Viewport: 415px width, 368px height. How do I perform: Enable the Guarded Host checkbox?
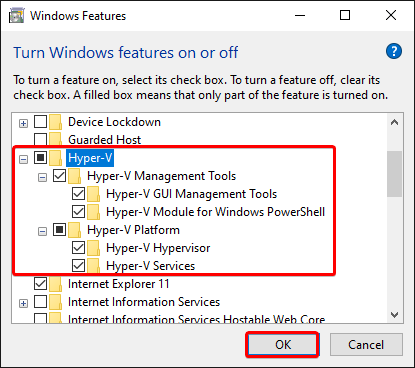coord(40,139)
